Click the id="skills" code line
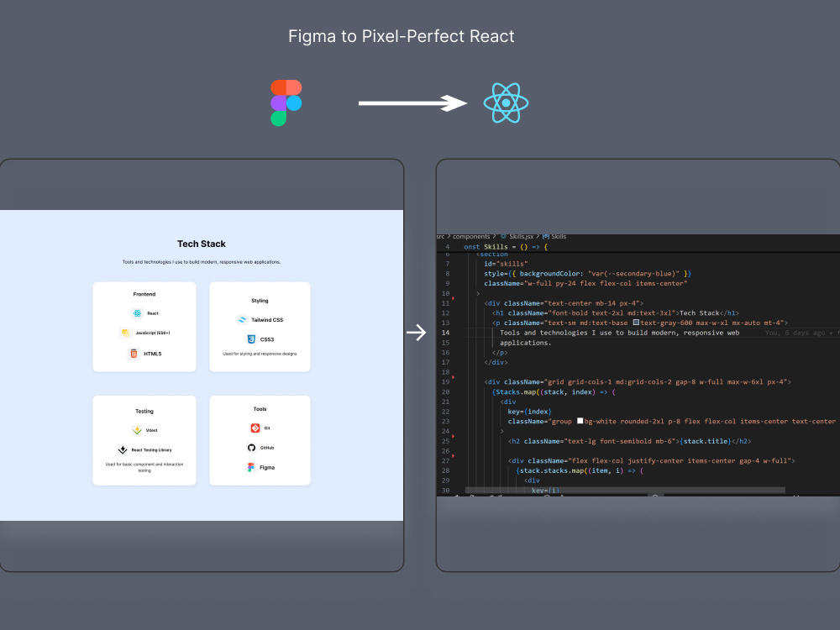Viewport: 840px width, 630px height. [x=506, y=264]
